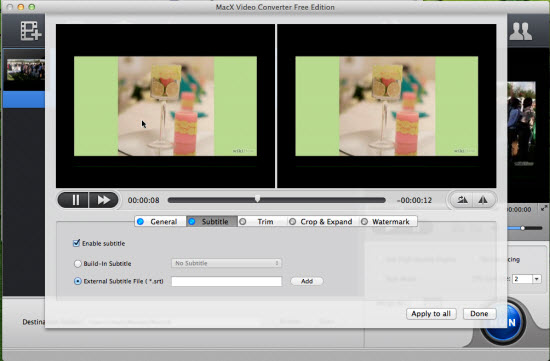Click the playback position slider handle
This screenshot has width=550, height=361.
pyautogui.click(x=257, y=199)
